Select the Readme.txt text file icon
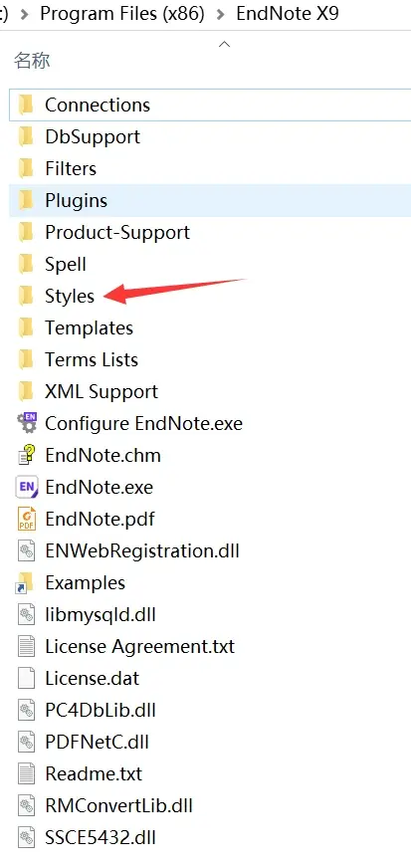This screenshot has width=411, height=868. 26,773
